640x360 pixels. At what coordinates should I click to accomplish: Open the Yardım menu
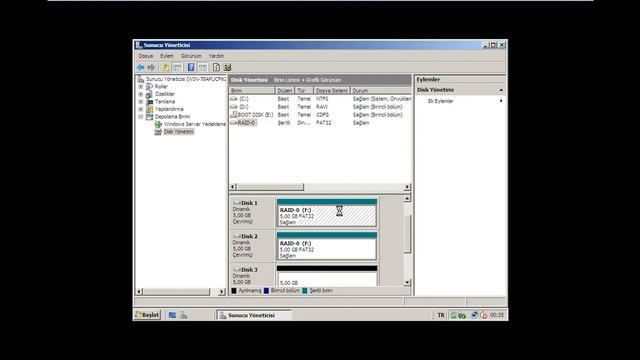[216, 56]
